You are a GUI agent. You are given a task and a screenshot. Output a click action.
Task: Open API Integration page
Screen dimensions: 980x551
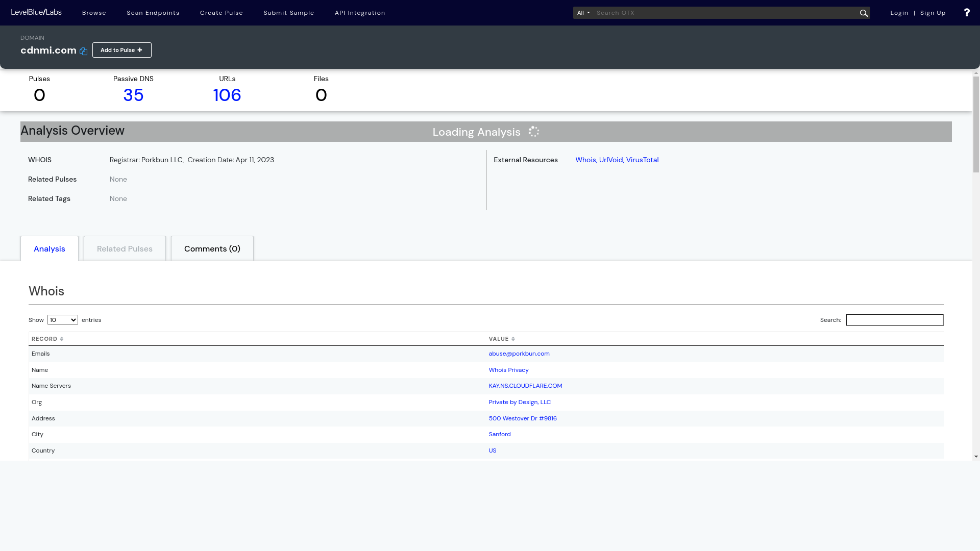[360, 13]
